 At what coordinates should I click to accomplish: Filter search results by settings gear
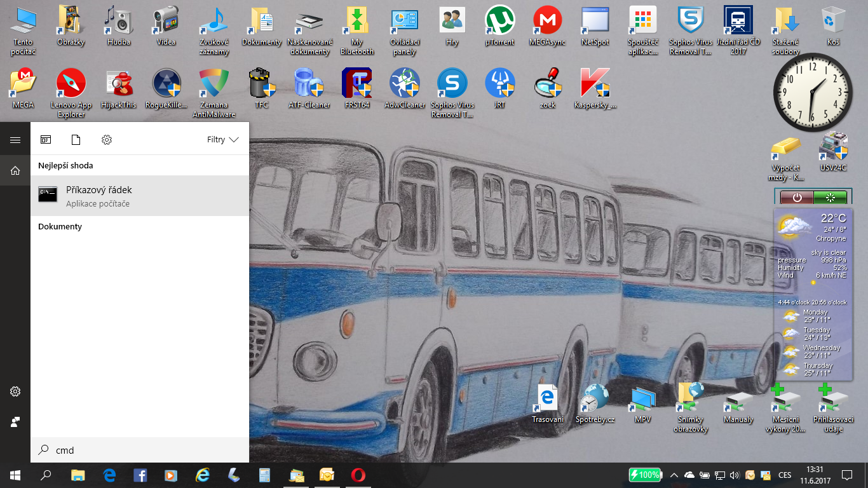coord(107,140)
